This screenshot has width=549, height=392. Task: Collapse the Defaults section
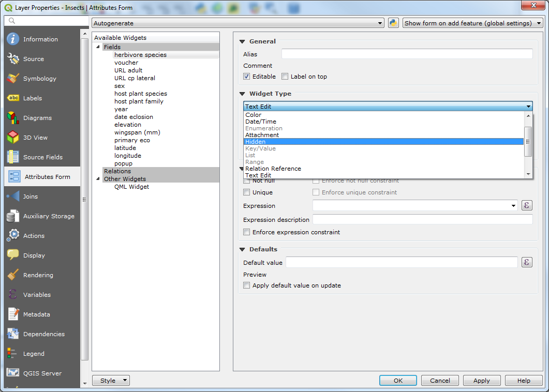coord(242,250)
